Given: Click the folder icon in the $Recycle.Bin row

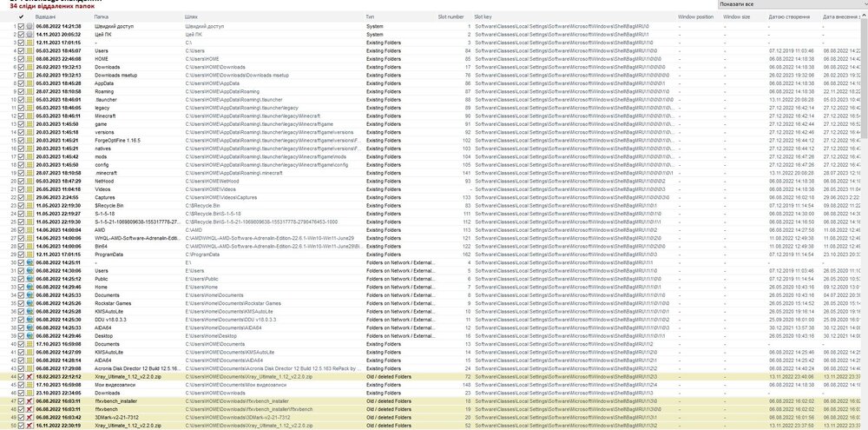Looking at the screenshot, I should [30, 206].
